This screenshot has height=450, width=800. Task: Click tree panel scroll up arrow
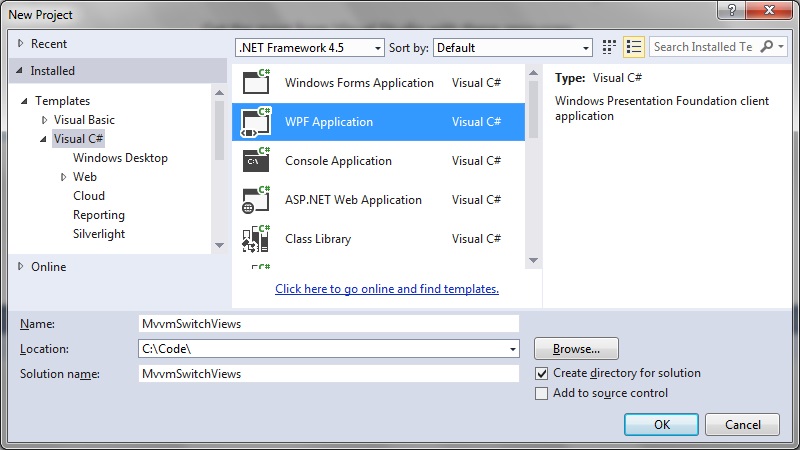(x=219, y=93)
